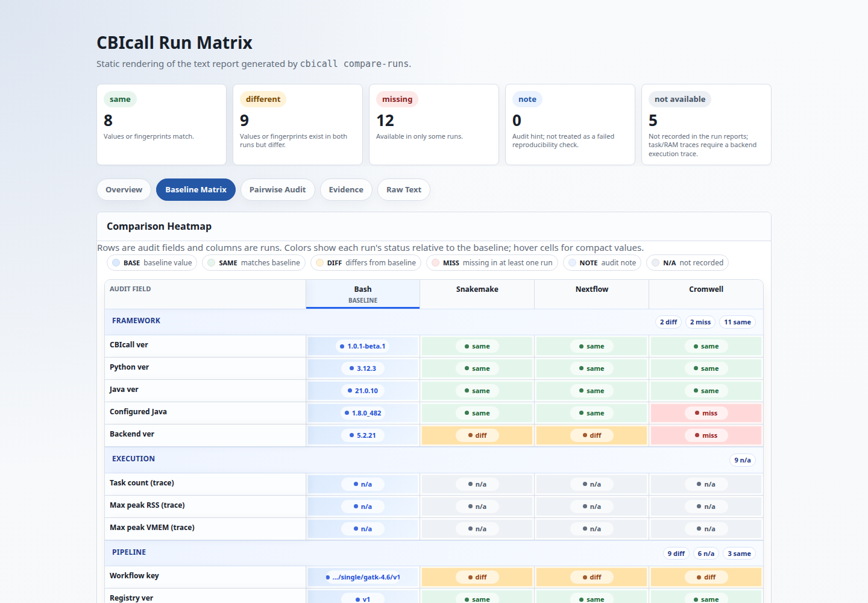The height and width of the screenshot is (603, 868).
Task: Click the 'not available' summary card badge
Action: [x=680, y=99]
